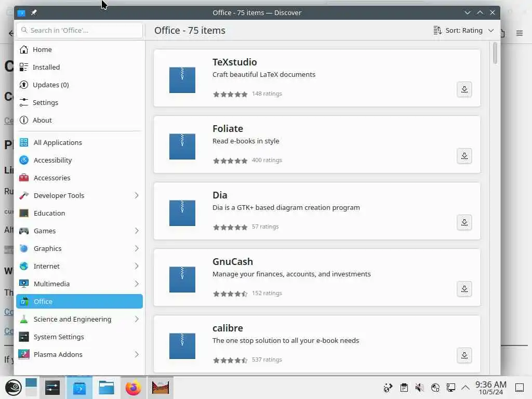Click Discover icon in taskbar

79,388
